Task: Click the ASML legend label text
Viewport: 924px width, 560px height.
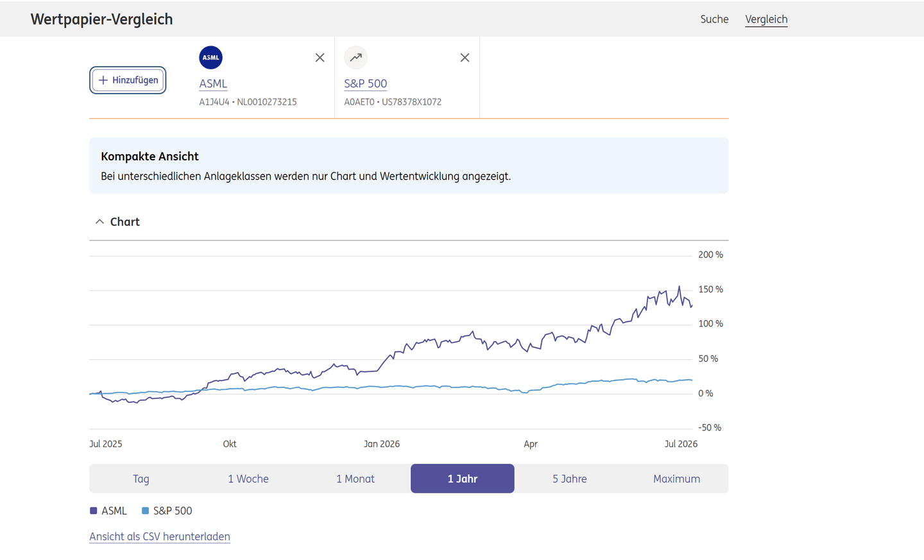Action: coord(114,511)
